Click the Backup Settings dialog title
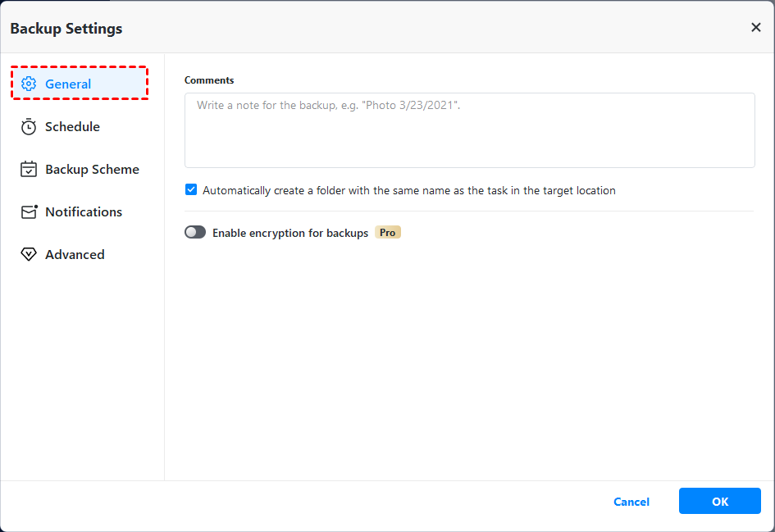The width and height of the screenshot is (775, 532). click(66, 29)
